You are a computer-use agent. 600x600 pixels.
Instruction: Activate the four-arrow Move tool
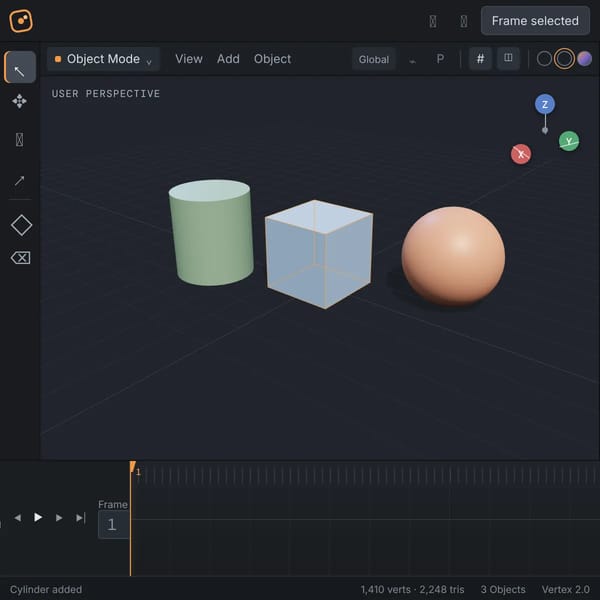pos(20,101)
